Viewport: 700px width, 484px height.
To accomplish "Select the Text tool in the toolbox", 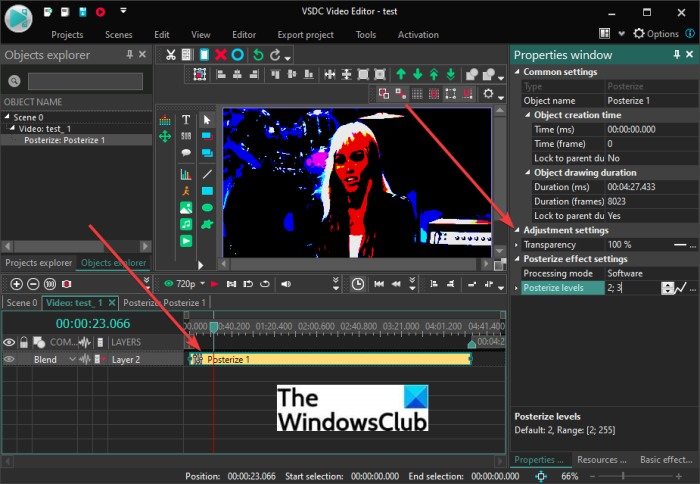I will click(x=186, y=120).
